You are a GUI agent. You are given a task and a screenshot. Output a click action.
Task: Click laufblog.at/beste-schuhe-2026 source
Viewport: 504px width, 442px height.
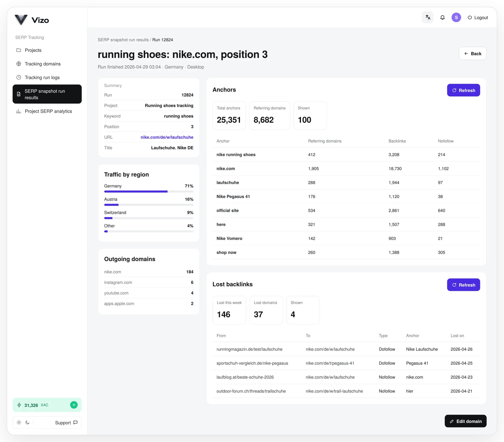click(245, 377)
